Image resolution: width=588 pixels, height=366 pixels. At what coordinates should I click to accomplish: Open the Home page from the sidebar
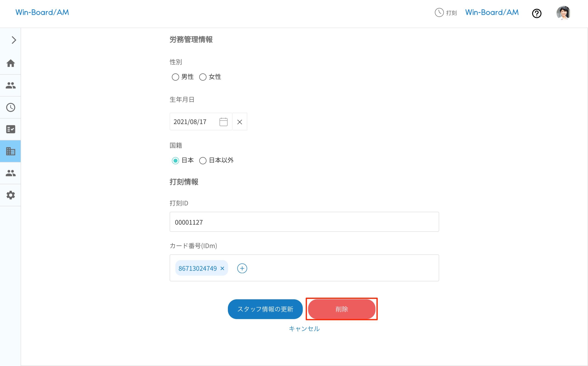(x=10, y=63)
